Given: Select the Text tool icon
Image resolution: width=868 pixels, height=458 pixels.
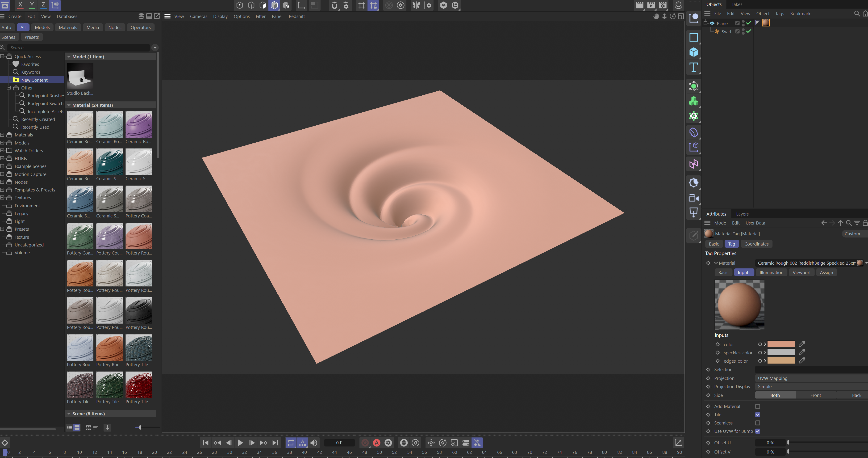Looking at the screenshot, I should [693, 68].
